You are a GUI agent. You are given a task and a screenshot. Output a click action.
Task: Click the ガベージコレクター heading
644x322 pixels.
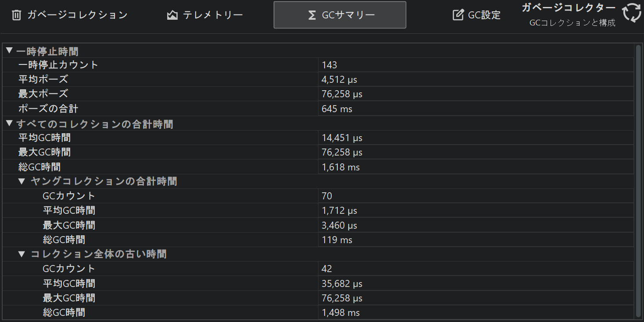click(568, 7)
